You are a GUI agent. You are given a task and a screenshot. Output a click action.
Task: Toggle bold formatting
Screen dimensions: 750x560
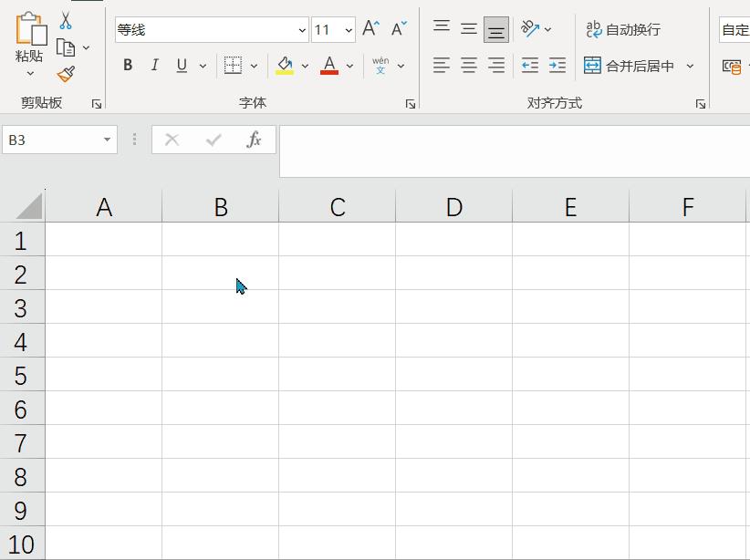point(128,65)
